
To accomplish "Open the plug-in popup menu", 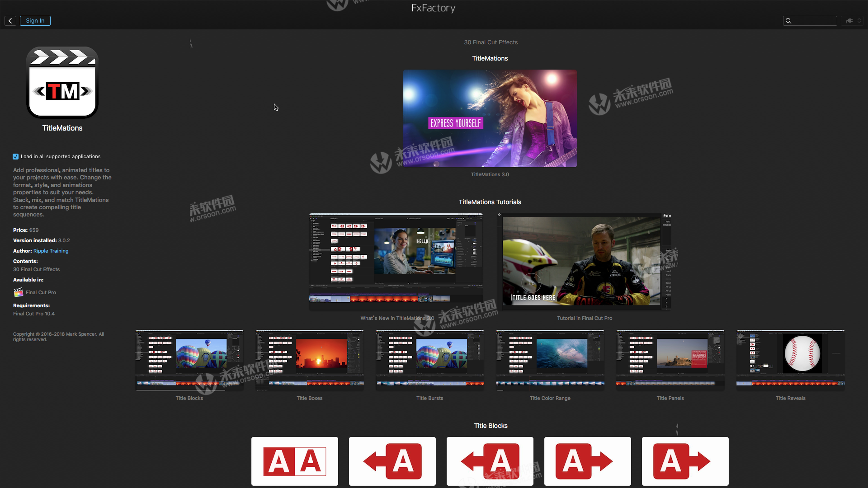I will [852, 21].
